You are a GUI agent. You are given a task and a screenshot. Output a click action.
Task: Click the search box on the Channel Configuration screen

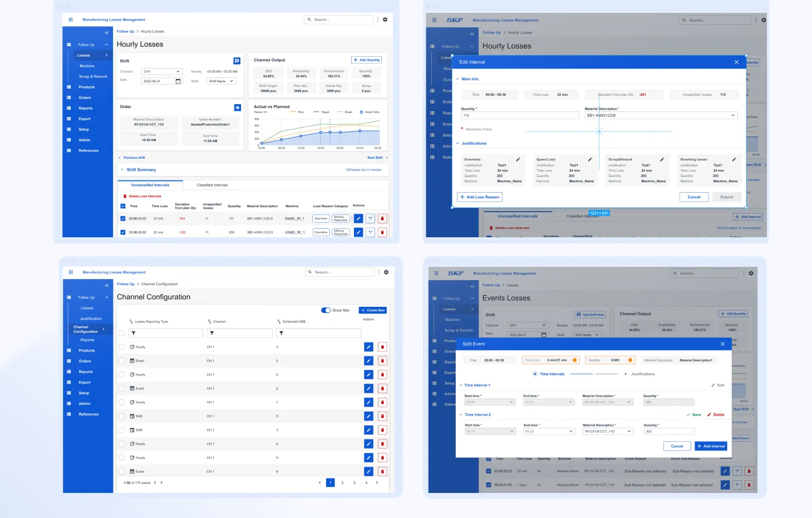pos(339,272)
